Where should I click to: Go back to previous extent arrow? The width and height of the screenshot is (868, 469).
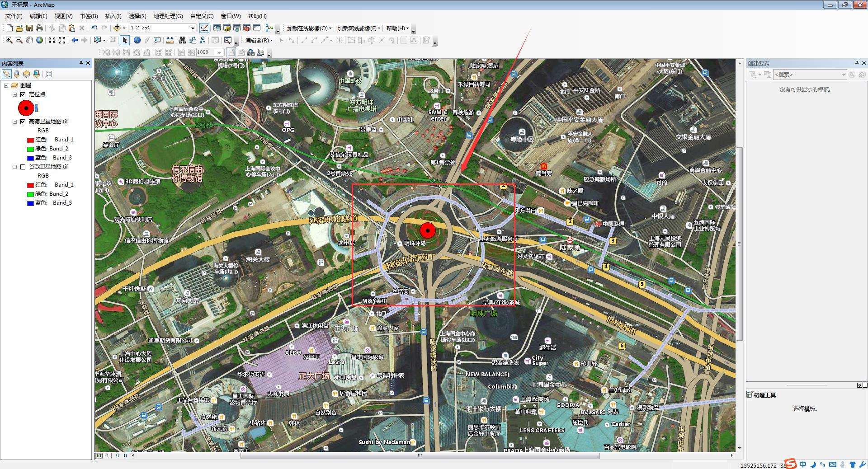(75, 40)
